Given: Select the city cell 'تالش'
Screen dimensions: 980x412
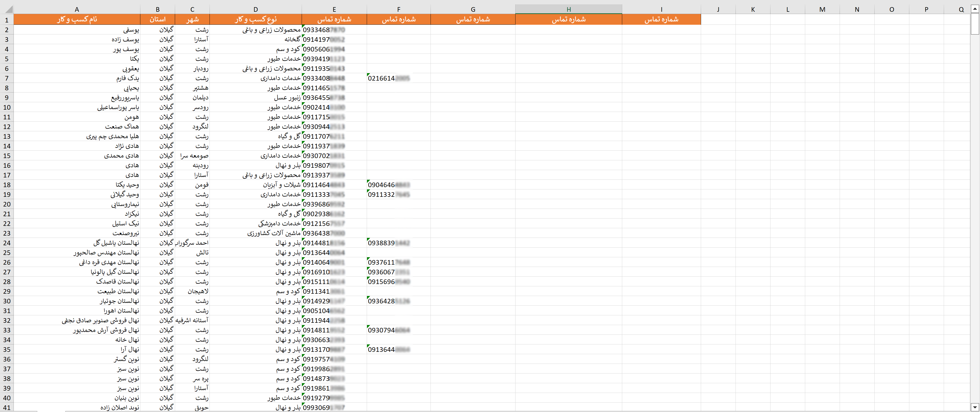Looking at the screenshot, I should (x=192, y=252).
